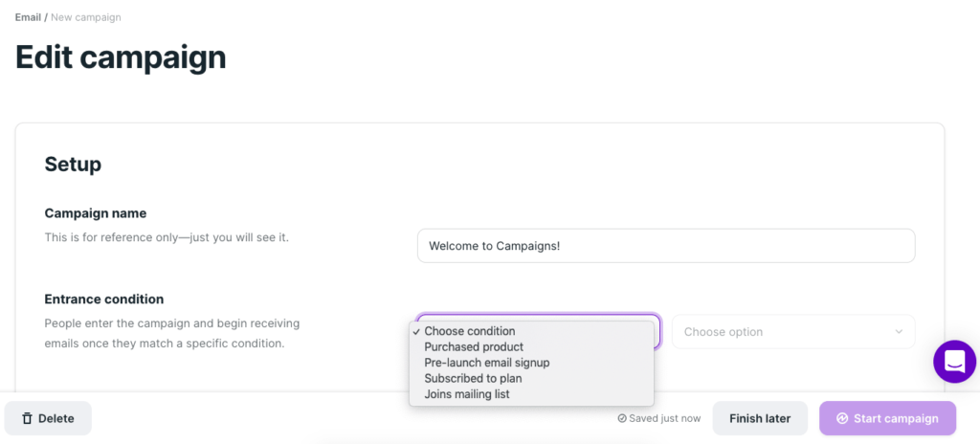This screenshot has height=444, width=980.
Task: Click the New campaign breadcrumb
Action: [x=86, y=17]
